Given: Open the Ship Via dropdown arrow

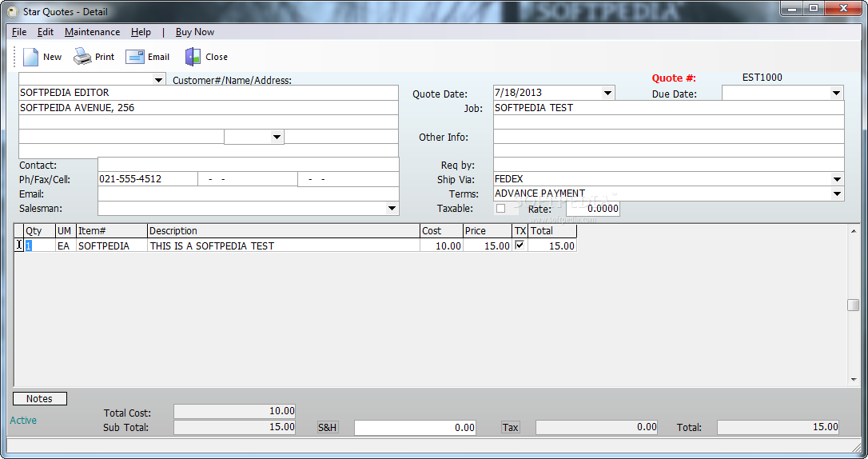Looking at the screenshot, I should pyautogui.click(x=837, y=179).
